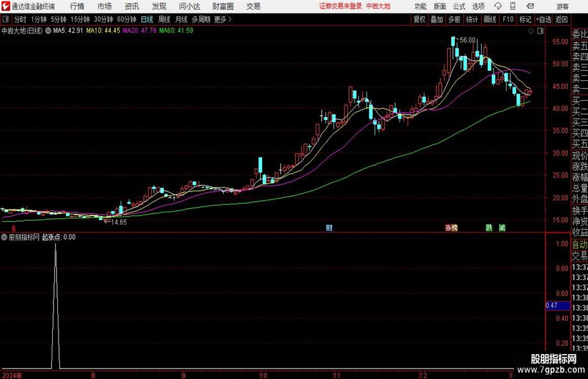Toggle the right info panel icon

540,31
